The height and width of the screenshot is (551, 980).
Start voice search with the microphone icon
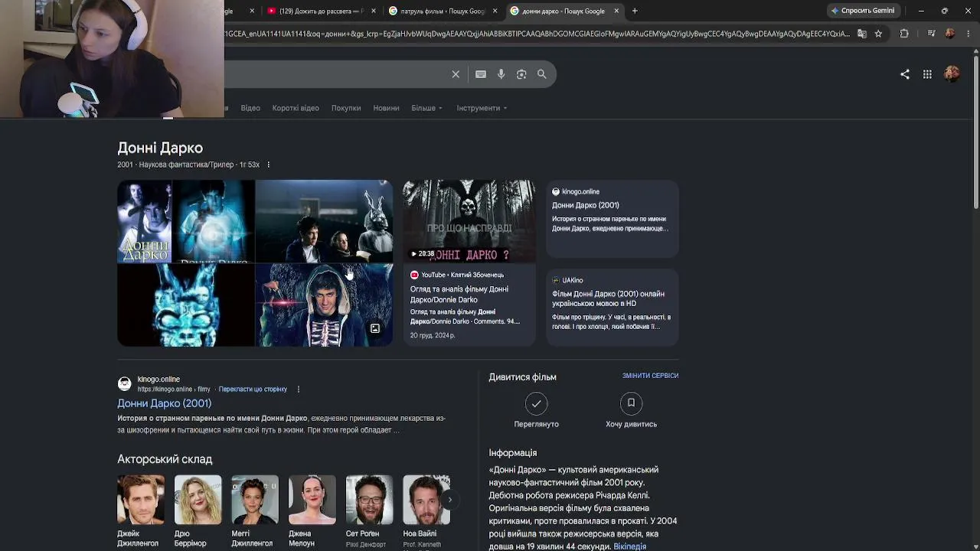(x=501, y=74)
